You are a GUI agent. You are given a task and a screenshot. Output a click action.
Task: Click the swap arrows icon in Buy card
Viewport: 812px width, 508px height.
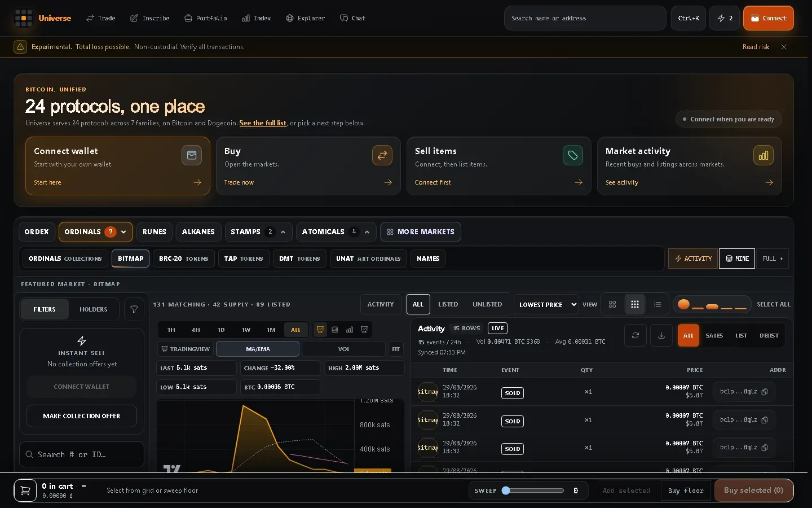pos(382,155)
